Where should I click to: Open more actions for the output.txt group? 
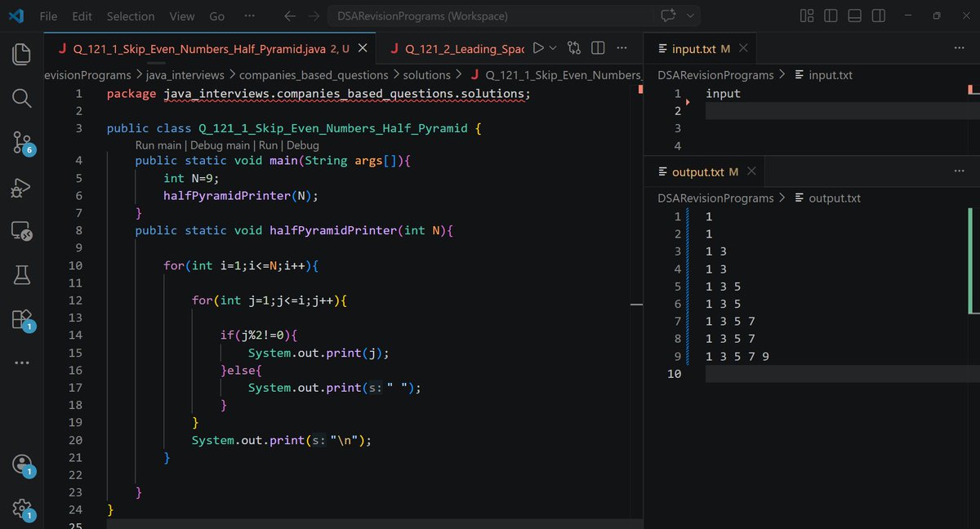960,171
